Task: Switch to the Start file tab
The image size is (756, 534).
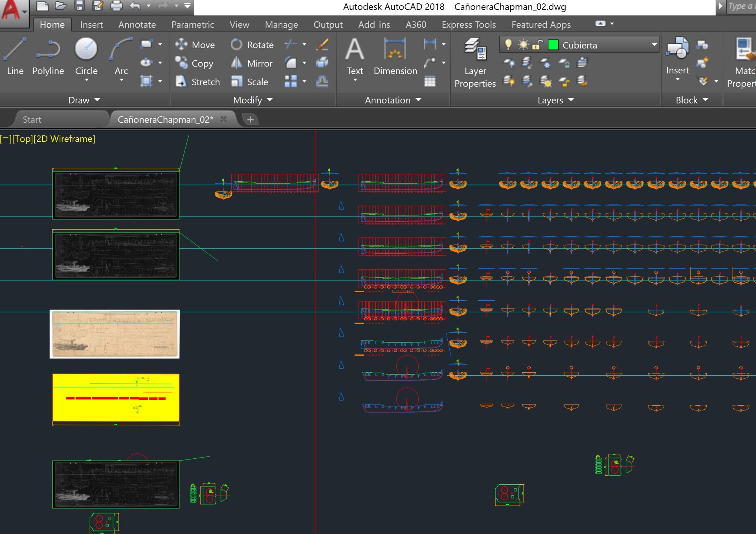Action: pyautogui.click(x=32, y=119)
